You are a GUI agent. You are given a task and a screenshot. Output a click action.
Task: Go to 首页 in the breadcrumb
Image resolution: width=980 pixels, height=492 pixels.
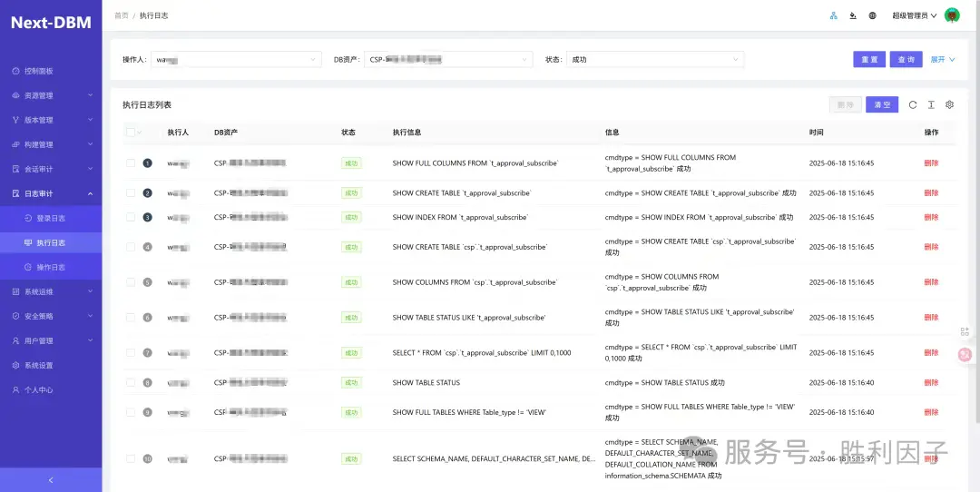(122, 15)
